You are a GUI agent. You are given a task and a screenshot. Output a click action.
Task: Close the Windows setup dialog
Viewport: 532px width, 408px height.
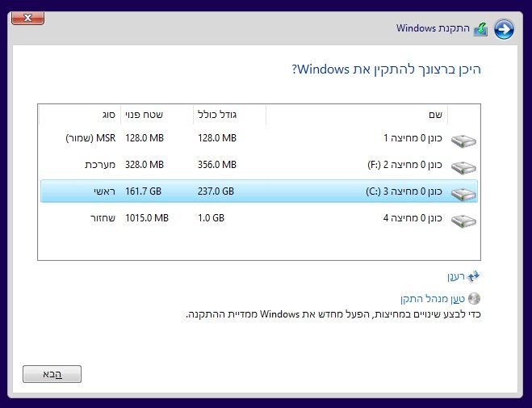[27, 18]
